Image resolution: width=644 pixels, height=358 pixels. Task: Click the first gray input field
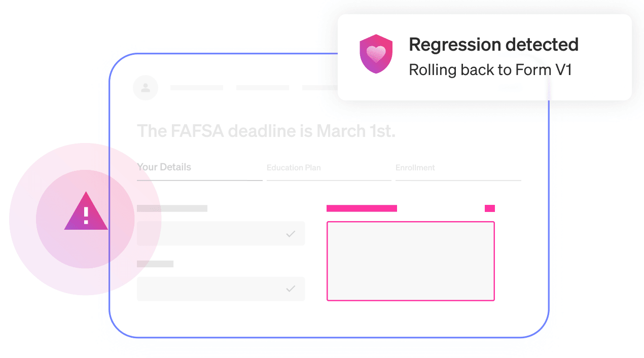click(221, 233)
